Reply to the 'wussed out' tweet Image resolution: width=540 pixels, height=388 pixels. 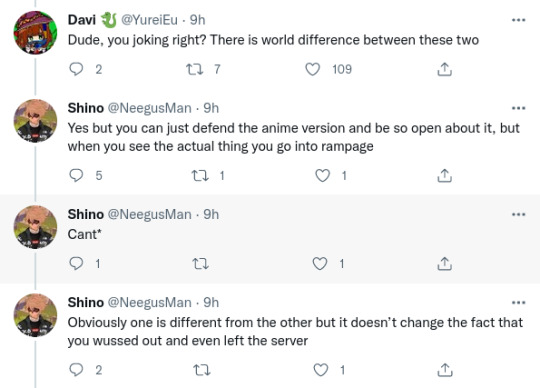76,370
